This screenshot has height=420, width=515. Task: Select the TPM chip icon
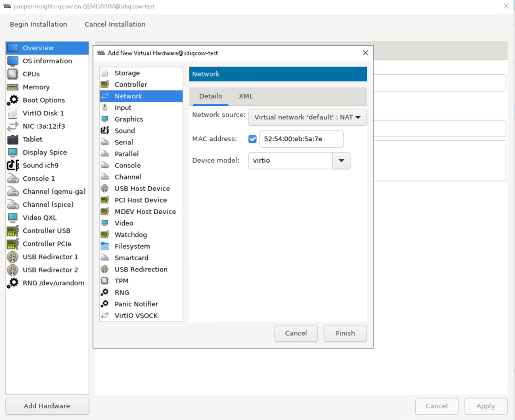tap(105, 281)
